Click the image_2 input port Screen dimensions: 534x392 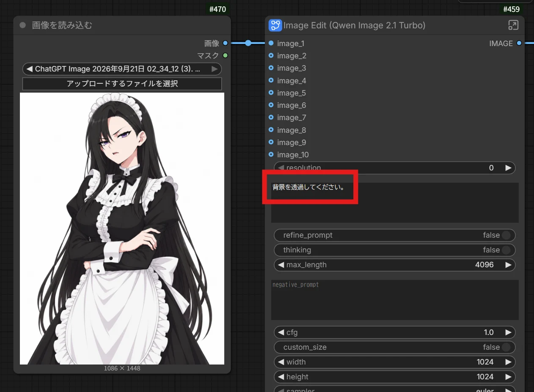271,55
